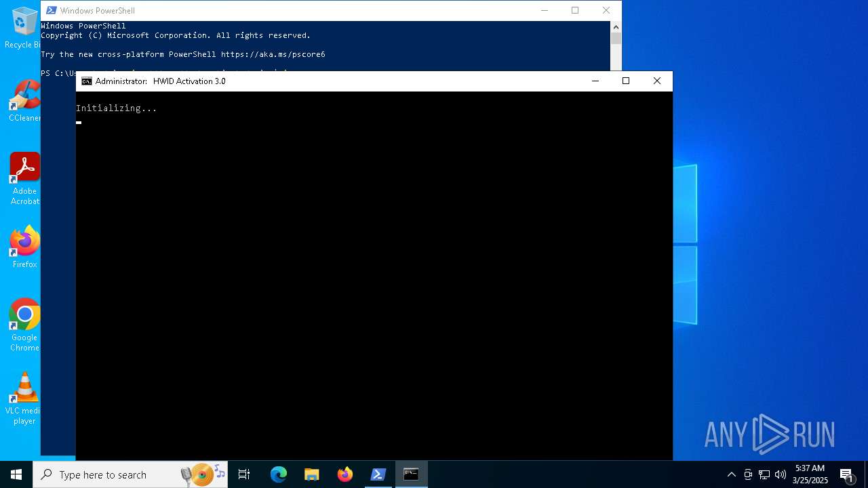Open the Windows Start menu
868x488 pixels.
pos(16,474)
